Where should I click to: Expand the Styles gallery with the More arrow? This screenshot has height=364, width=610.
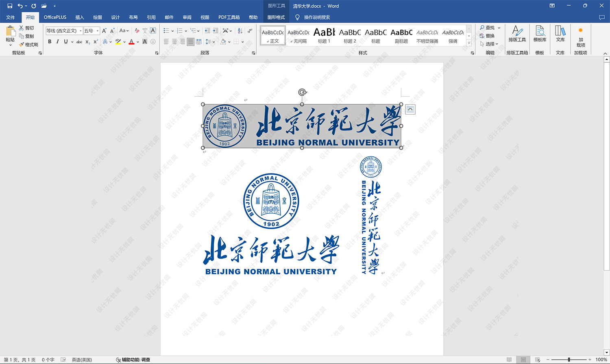(x=469, y=43)
